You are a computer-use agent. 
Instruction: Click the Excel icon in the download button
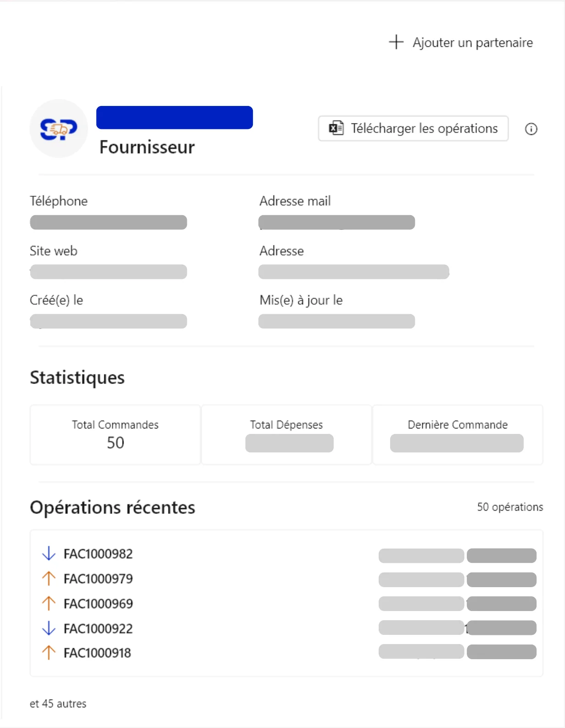[336, 128]
